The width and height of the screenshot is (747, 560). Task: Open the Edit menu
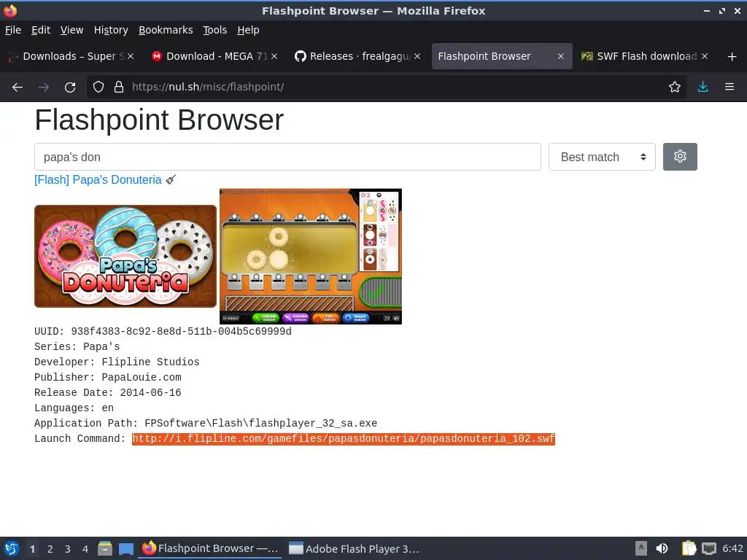point(41,30)
